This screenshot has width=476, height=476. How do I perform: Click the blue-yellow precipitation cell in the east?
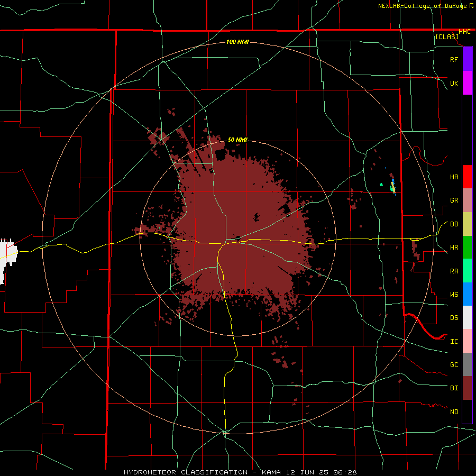coord(393,187)
